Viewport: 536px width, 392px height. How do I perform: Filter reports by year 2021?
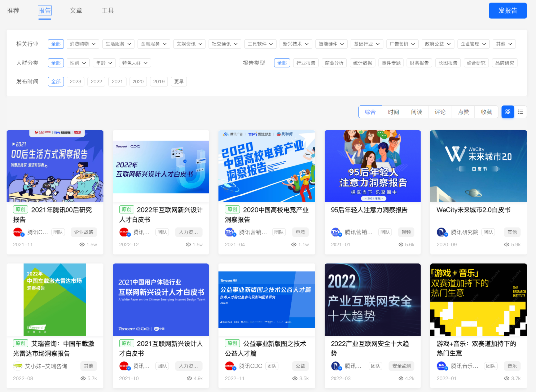(117, 82)
